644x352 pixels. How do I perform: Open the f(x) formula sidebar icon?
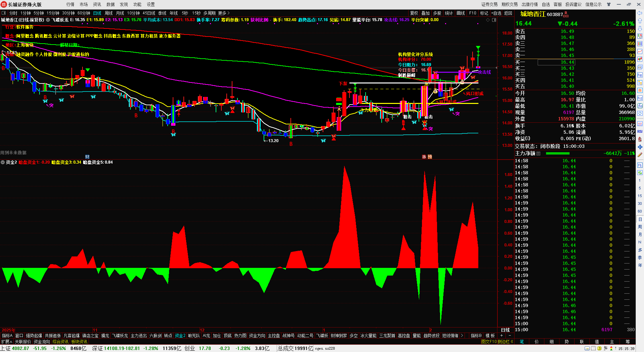[x=640, y=106]
